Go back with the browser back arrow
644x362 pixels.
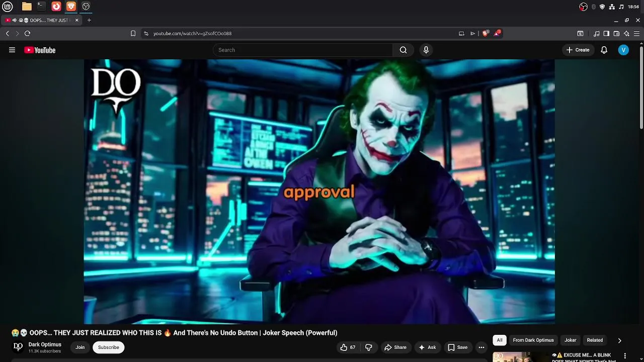(8, 33)
